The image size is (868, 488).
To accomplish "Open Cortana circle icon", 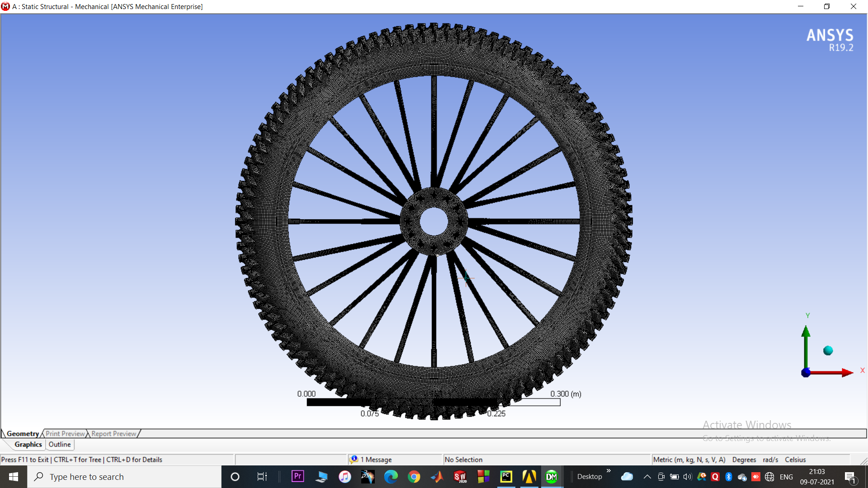I will (235, 477).
